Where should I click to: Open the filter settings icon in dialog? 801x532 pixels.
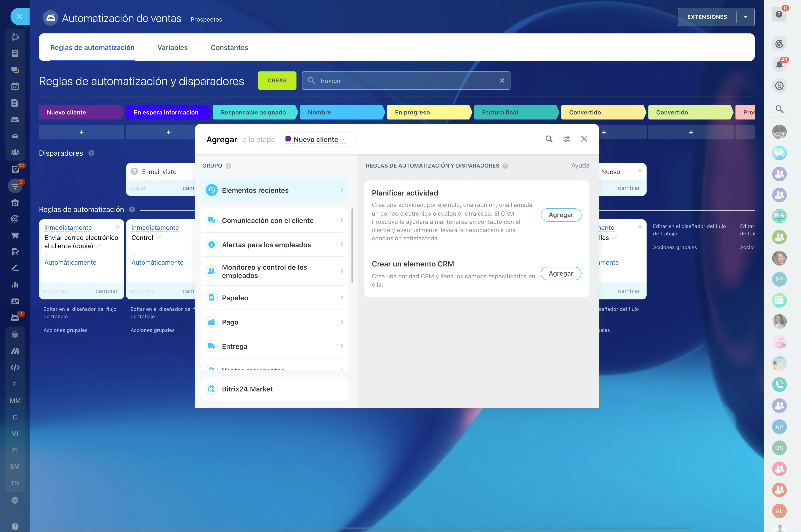[566, 139]
